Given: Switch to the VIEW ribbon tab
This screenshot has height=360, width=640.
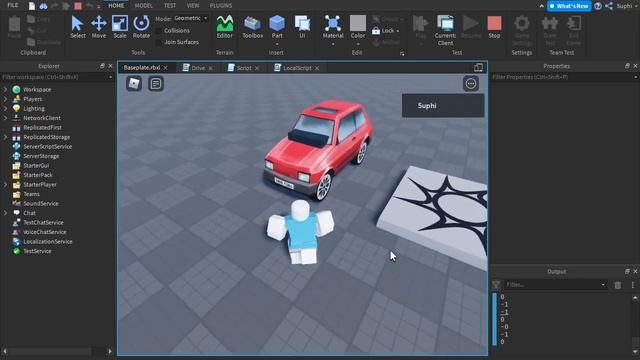Looking at the screenshot, I should (193, 6).
